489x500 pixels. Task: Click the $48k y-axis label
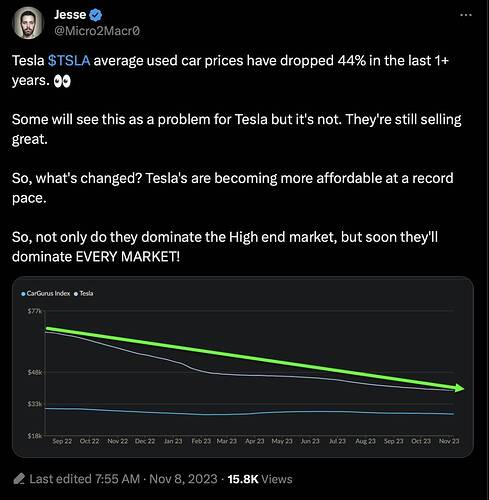coord(35,372)
